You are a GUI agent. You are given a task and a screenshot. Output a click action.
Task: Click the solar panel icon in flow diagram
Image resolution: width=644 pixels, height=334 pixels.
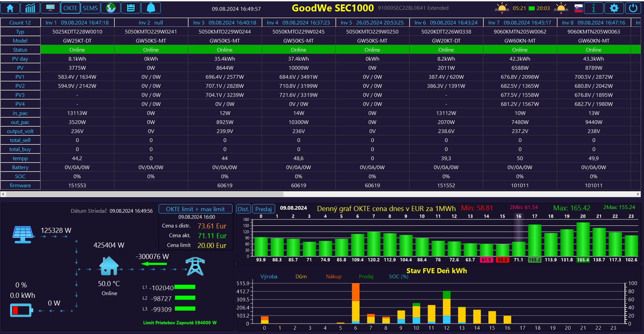[x=23, y=235]
